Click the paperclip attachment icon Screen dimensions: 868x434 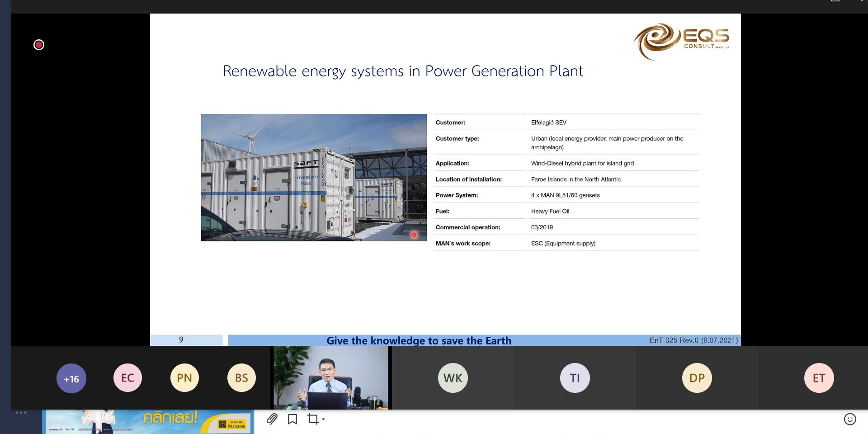click(272, 419)
